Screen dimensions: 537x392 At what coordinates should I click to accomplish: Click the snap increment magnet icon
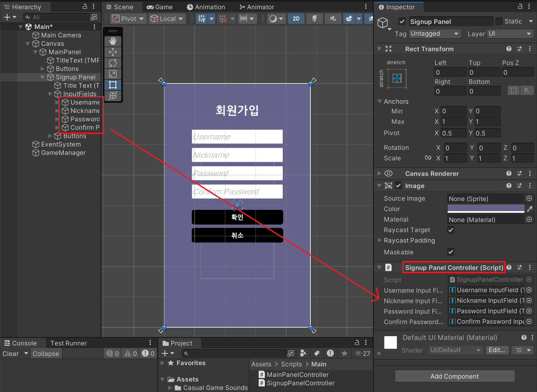click(x=223, y=18)
